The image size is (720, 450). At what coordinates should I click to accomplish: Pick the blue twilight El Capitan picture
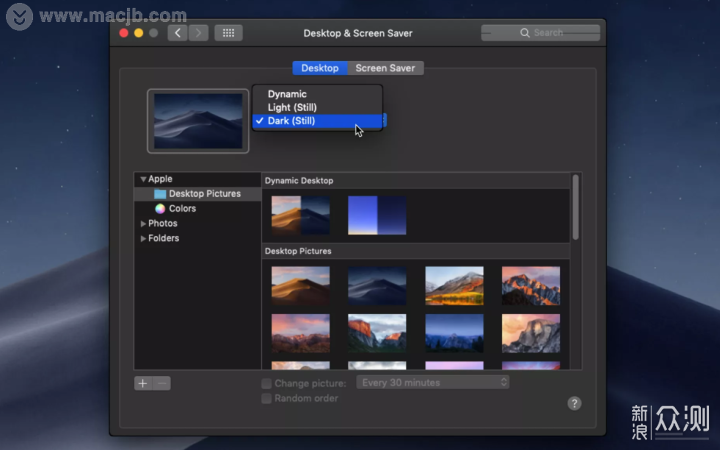tap(454, 333)
